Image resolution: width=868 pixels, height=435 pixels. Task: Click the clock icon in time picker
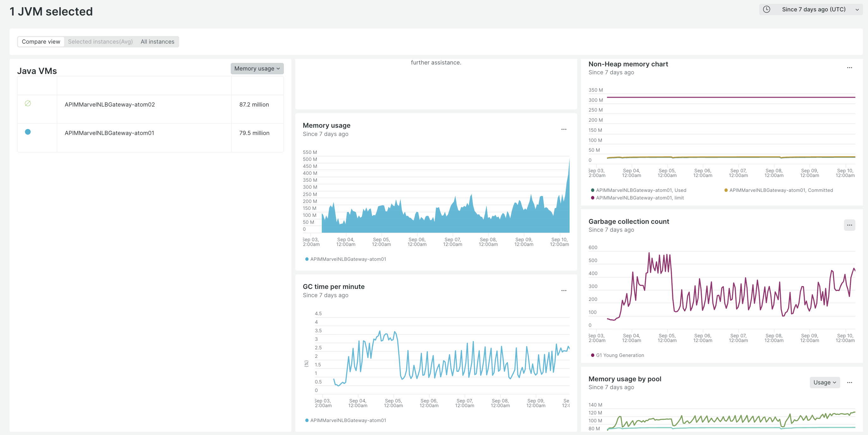point(766,9)
